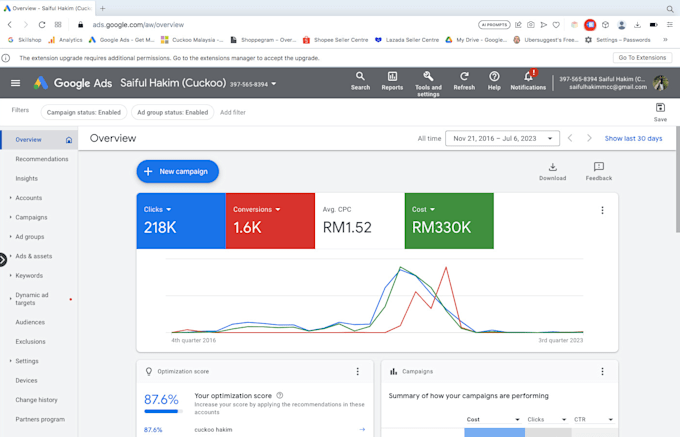Click the Refresh icon

coord(464,81)
